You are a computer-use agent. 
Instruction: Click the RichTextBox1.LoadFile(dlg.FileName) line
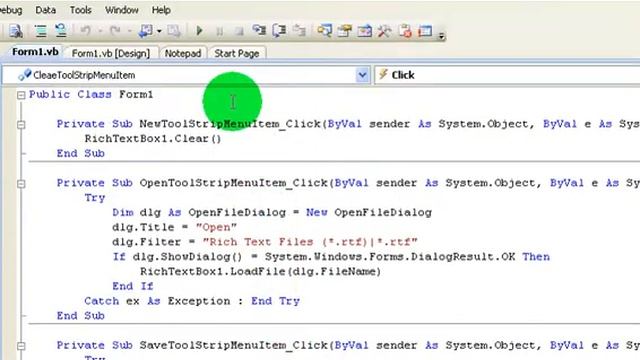point(260,271)
